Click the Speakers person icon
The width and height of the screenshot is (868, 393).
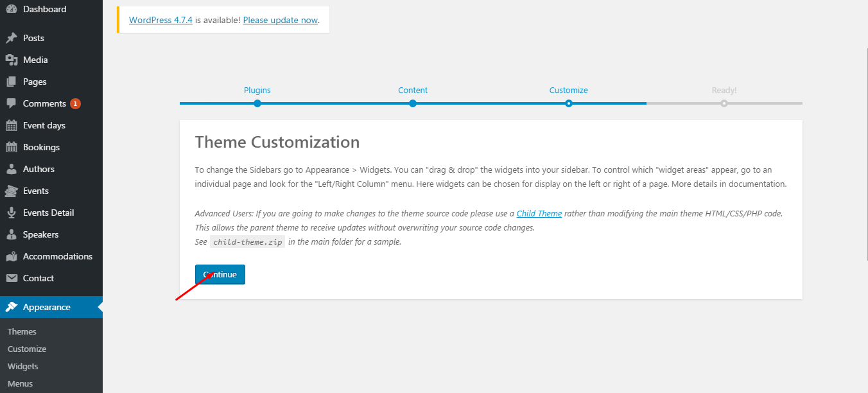12,234
